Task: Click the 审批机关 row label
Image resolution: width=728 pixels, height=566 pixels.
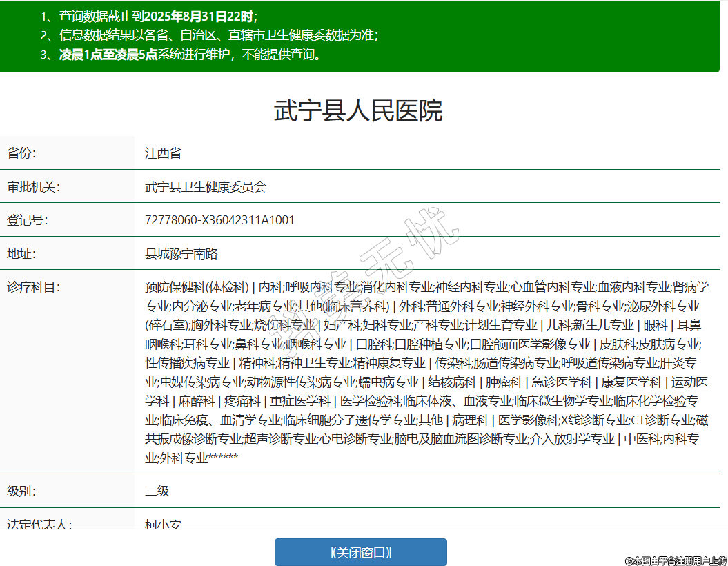Action: pyautogui.click(x=33, y=187)
